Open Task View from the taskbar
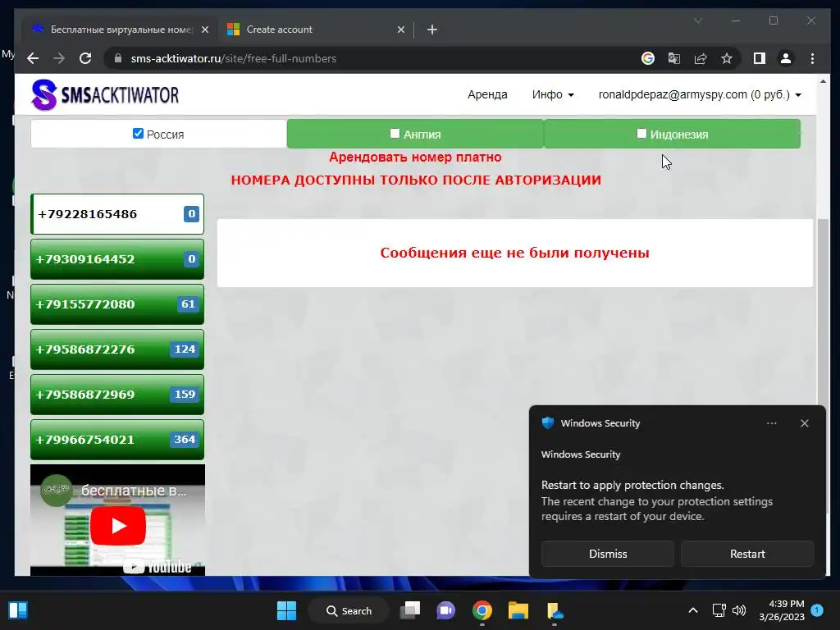840x630 pixels. 410,610
